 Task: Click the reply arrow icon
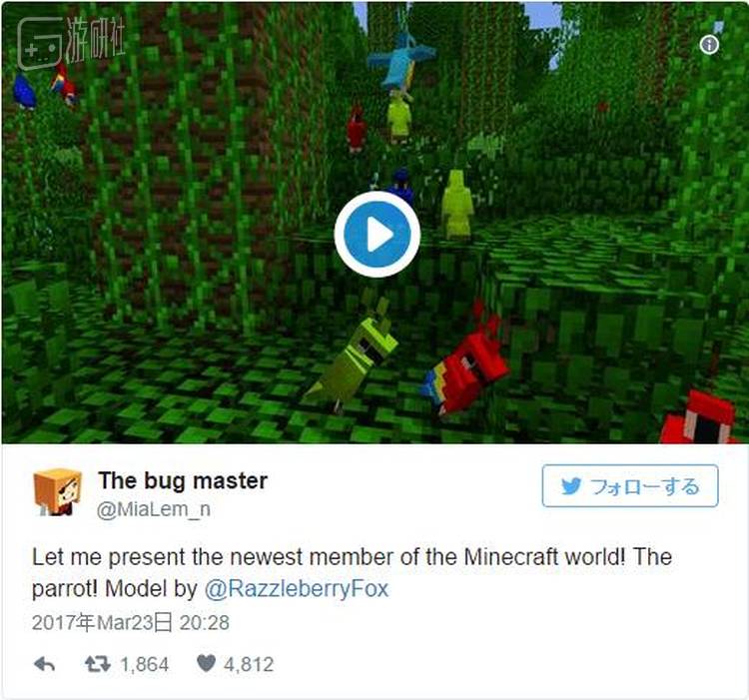tap(44, 664)
